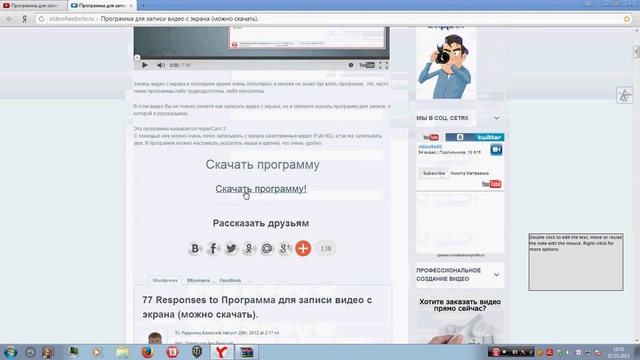The image size is (640, 360).
Task: Open commenter avatar of Радонец Алексей
Action: (x=155, y=337)
